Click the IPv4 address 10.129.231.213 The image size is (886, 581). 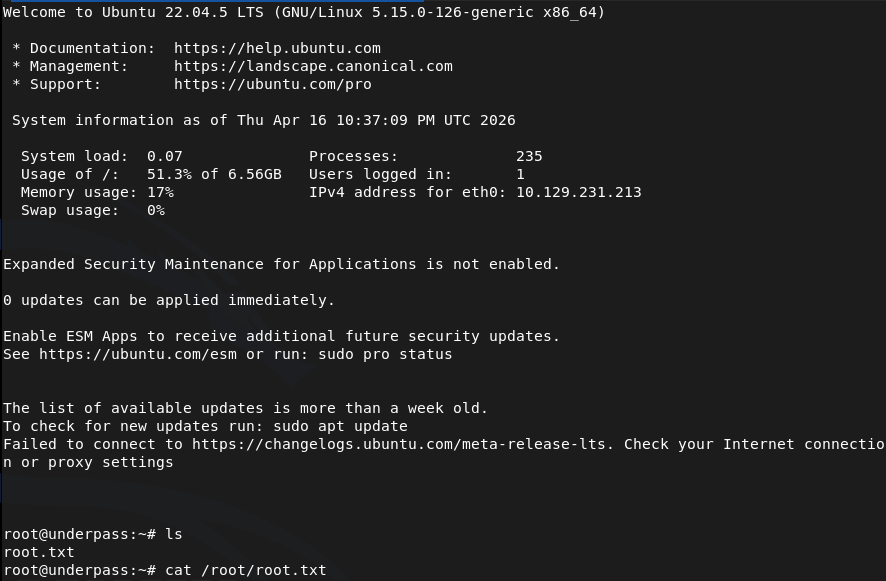click(x=578, y=192)
